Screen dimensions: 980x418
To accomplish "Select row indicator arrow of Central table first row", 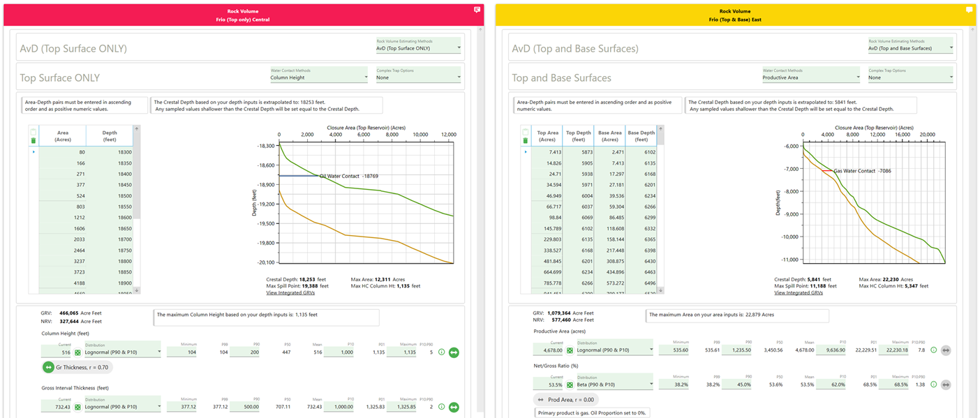I will tap(34, 151).
